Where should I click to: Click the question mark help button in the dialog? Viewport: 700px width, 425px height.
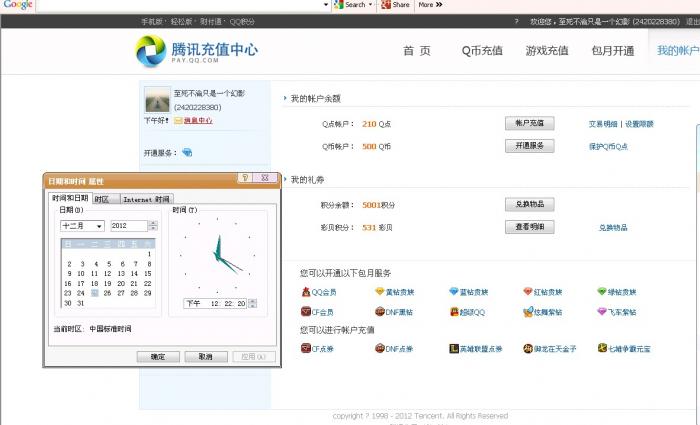pyautogui.click(x=245, y=178)
